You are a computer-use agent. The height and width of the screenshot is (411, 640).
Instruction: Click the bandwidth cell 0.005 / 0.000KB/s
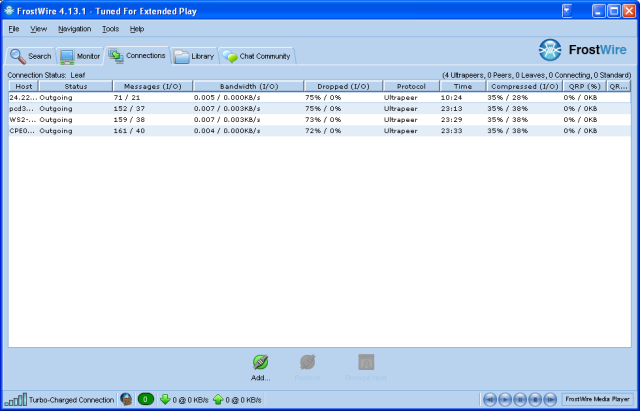227,98
